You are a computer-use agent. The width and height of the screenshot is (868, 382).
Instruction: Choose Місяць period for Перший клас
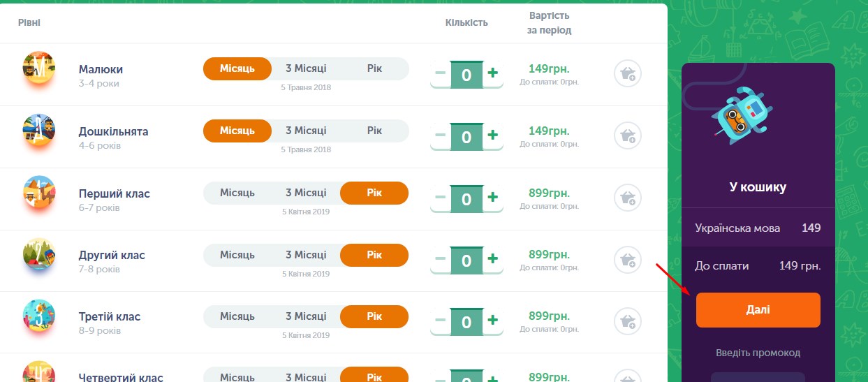(x=237, y=193)
